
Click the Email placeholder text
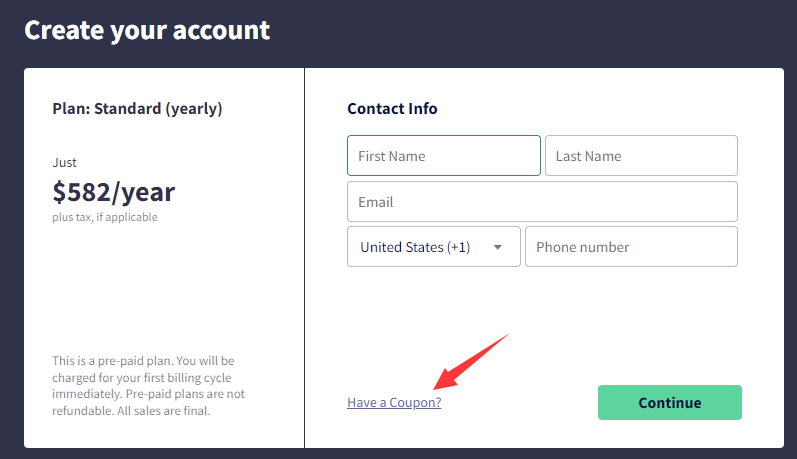[x=376, y=202]
